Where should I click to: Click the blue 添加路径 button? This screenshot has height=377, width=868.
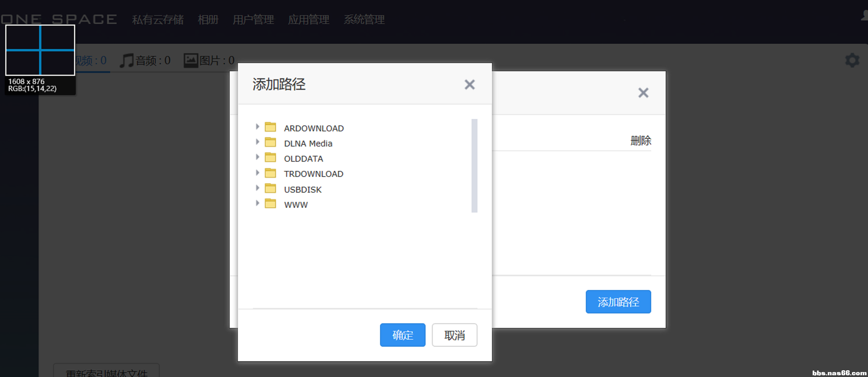(618, 302)
